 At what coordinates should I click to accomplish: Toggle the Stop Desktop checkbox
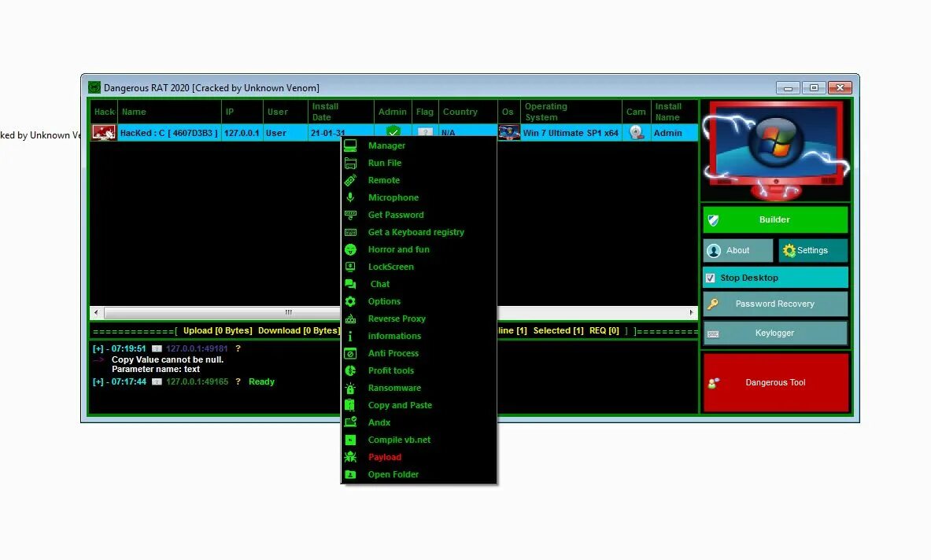coord(710,278)
